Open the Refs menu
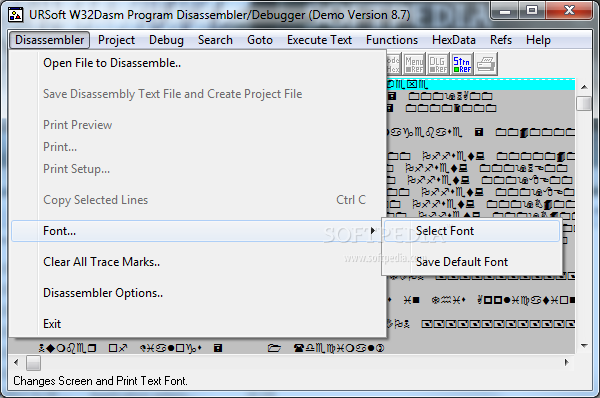Viewport: 600px width, 398px height. click(501, 40)
